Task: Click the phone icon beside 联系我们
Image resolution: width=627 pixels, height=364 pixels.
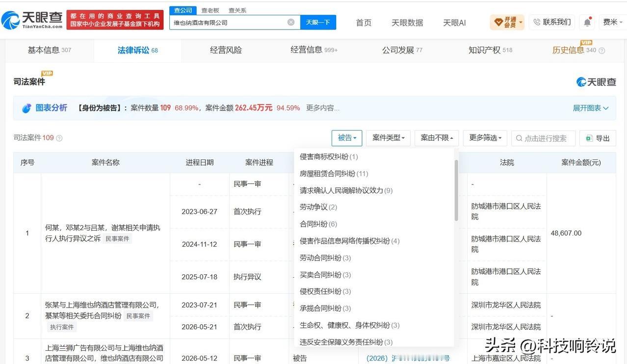Action: click(537, 22)
